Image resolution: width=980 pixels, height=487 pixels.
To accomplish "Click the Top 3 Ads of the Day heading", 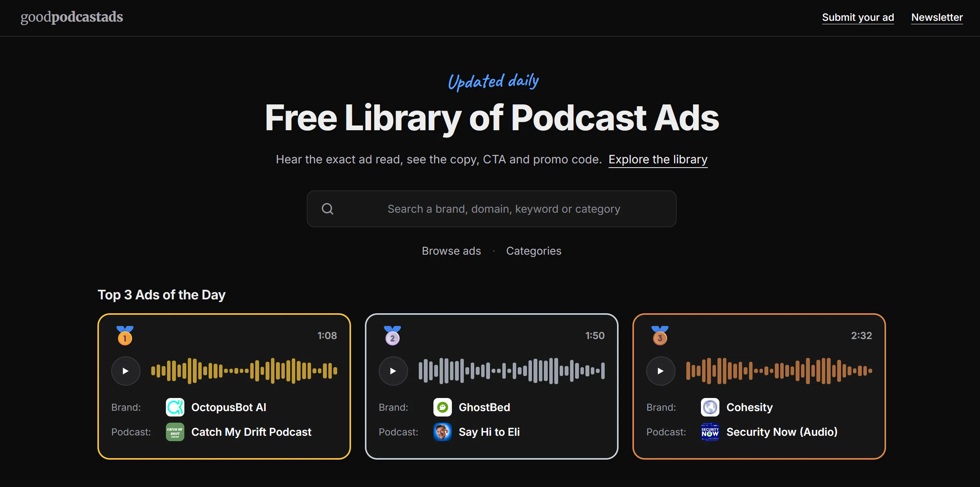I will (162, 295).
